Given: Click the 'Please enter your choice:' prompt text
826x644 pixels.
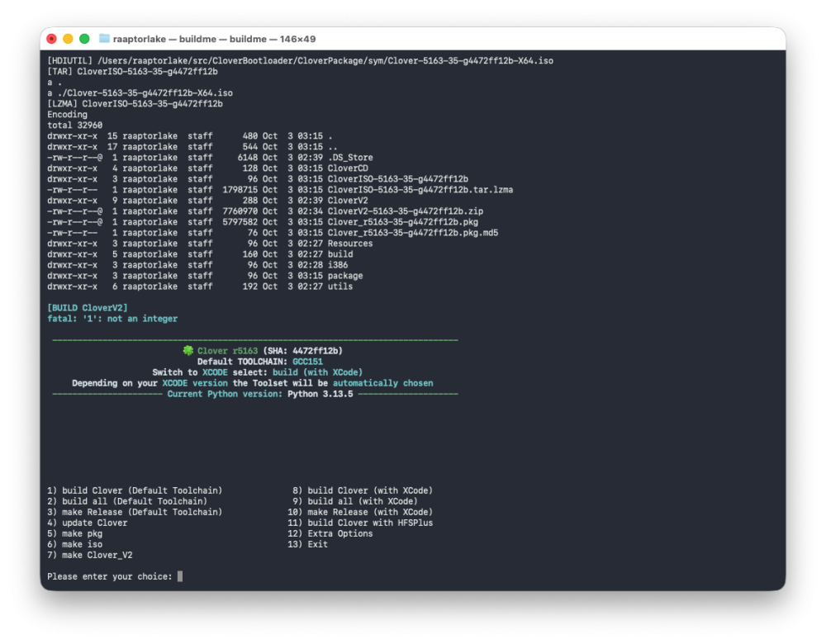Looking at the screenshot, I should coord(110,576).
